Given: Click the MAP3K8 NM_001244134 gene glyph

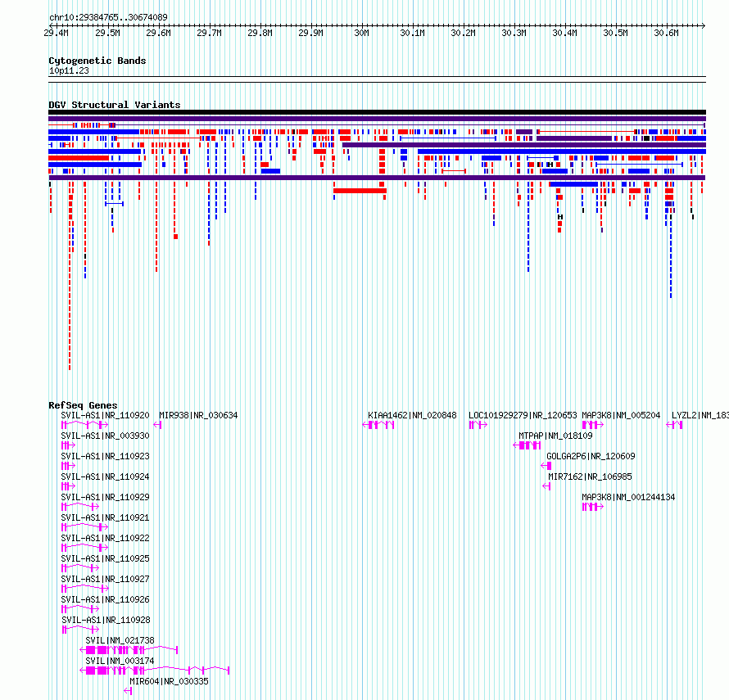Looking at the screenshot, I should [593, 507].
